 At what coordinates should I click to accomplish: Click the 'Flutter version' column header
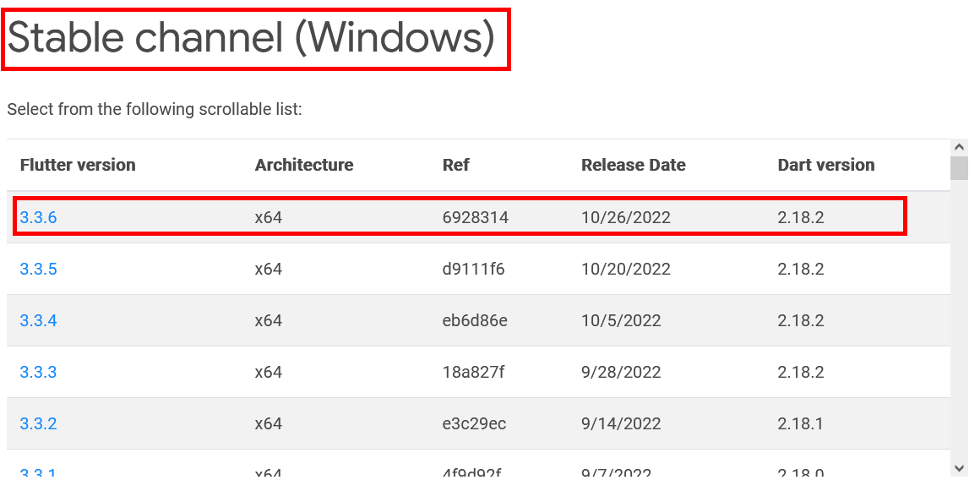click(78, 165)
